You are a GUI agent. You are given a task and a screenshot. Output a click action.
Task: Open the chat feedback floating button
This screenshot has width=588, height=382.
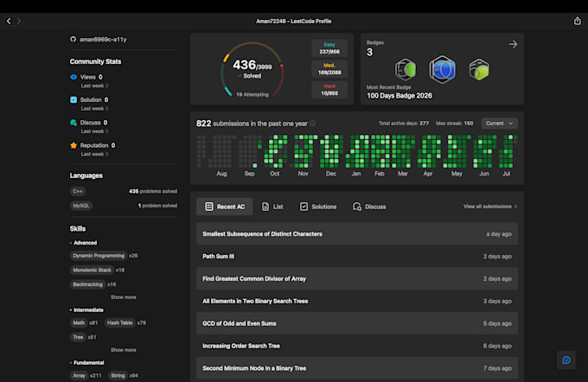click(566, 360)
